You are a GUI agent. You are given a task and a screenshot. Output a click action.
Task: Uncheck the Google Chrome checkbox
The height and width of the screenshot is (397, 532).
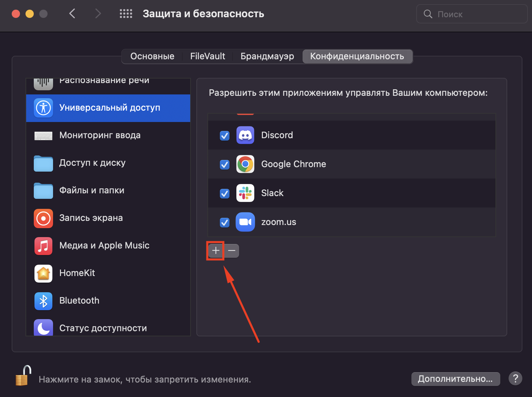225,164
